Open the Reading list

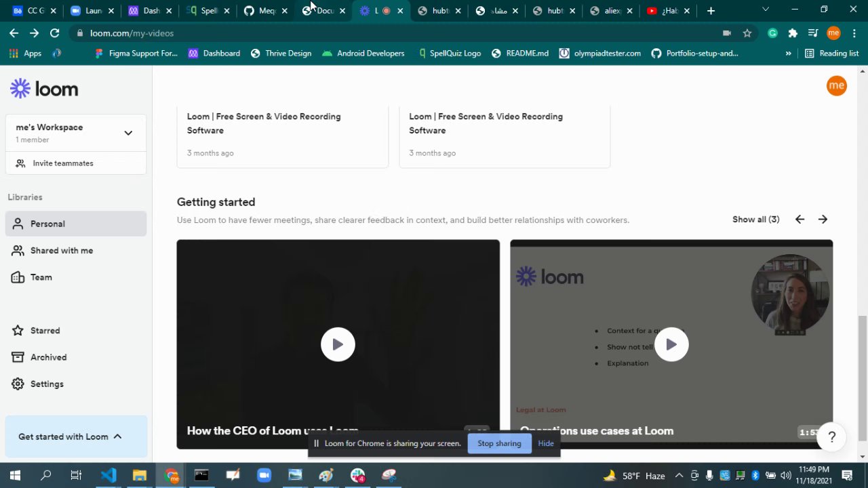832,53
